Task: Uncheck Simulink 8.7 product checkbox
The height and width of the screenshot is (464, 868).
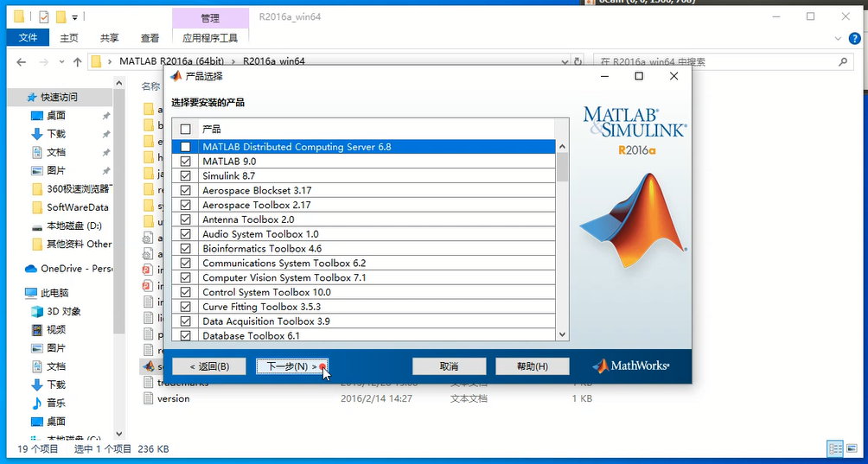Action: 186,176
